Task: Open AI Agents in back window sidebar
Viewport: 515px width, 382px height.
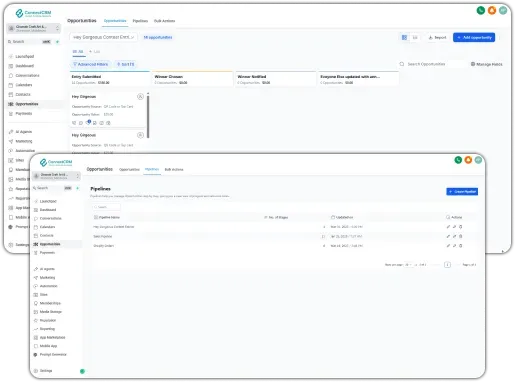Action: [20, 132]
